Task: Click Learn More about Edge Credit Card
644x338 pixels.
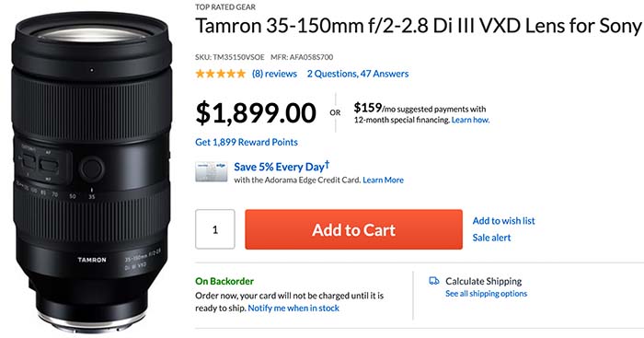Action: (x=384, y=180)
